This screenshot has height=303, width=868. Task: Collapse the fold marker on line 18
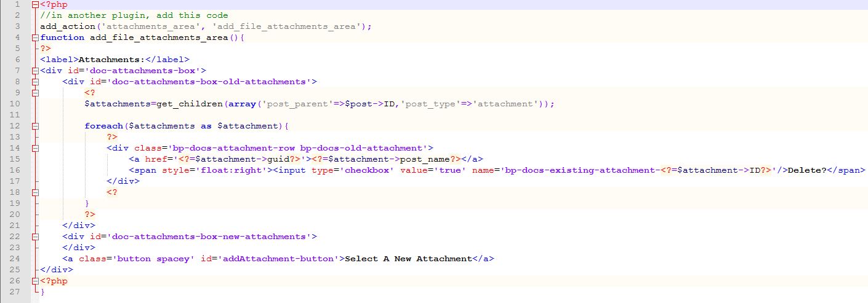click(x=35, y=192)
